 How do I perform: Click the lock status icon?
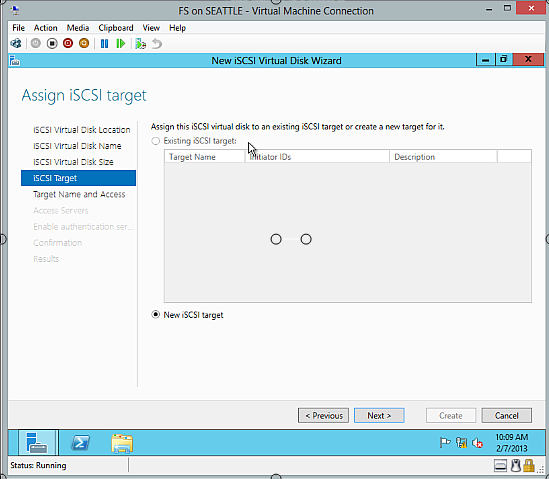point(529,465)
